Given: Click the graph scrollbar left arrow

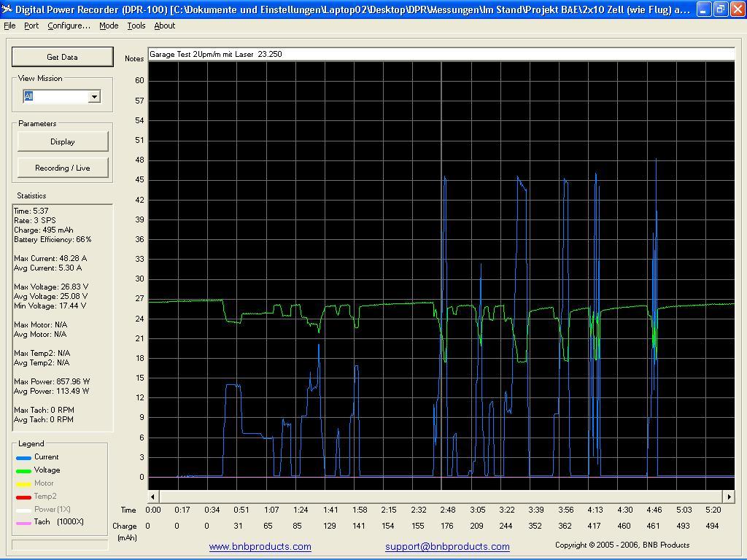Looking at the screenshot, I should [153, 497].
